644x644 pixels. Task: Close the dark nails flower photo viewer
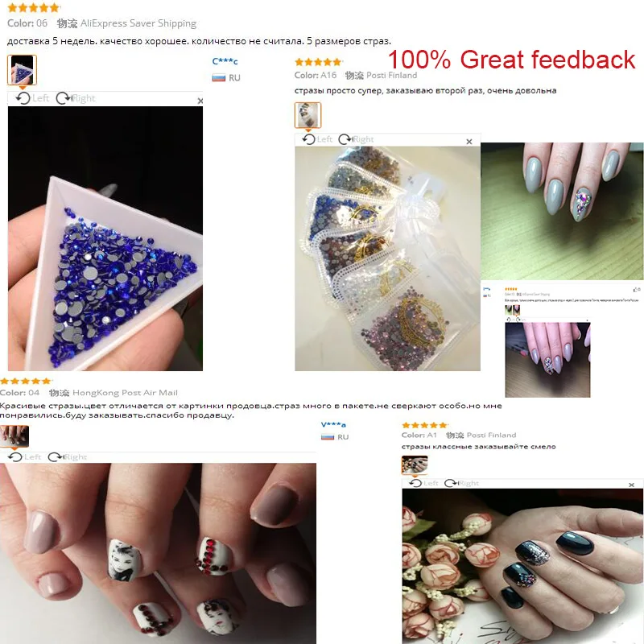pos(632,485)
